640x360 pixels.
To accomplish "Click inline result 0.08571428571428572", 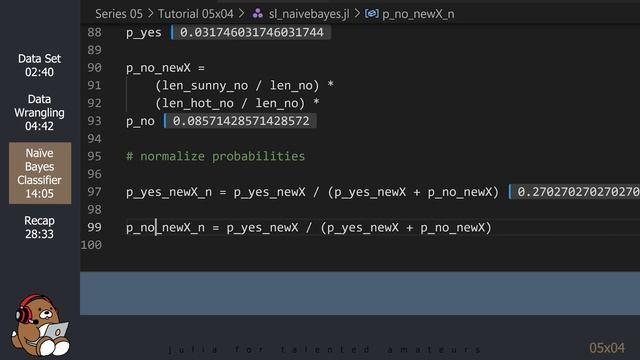I will coord(240,121).
